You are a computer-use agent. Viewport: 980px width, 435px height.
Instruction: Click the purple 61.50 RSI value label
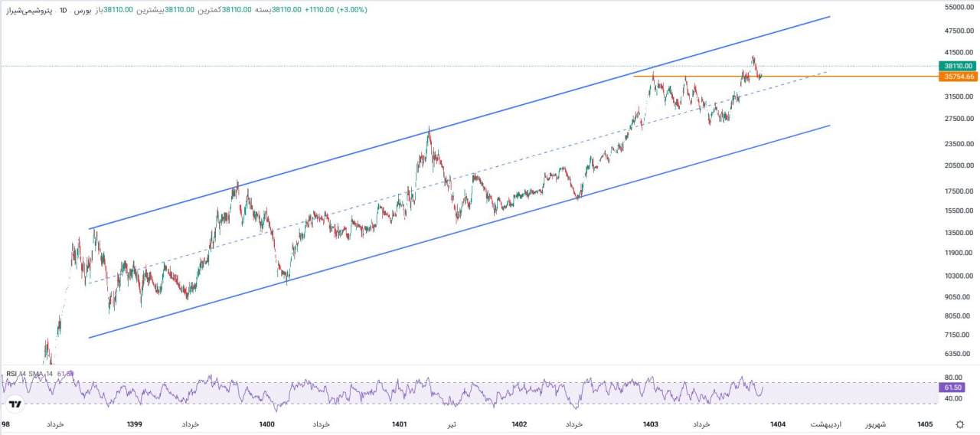(x=952, y=388)
